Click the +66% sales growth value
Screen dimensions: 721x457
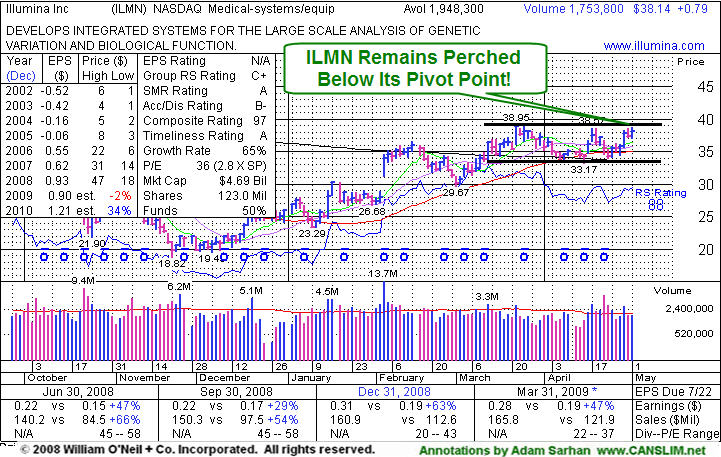click(125, 420)
